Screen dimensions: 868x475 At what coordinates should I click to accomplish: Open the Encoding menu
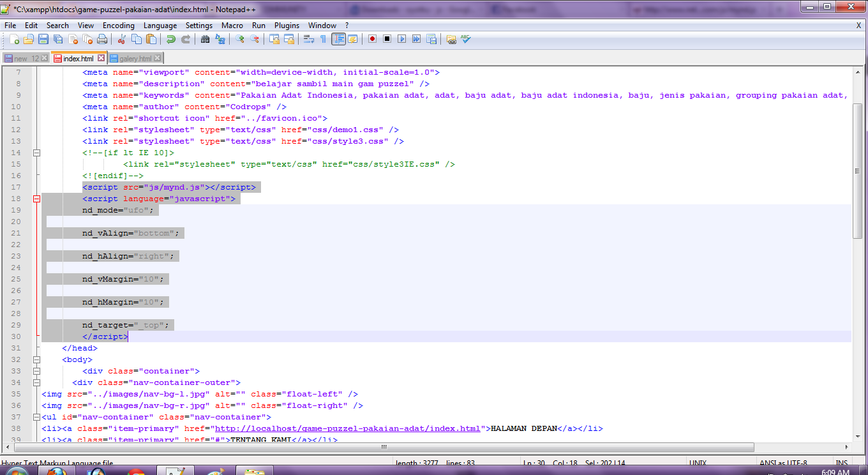tap(119, 26)
